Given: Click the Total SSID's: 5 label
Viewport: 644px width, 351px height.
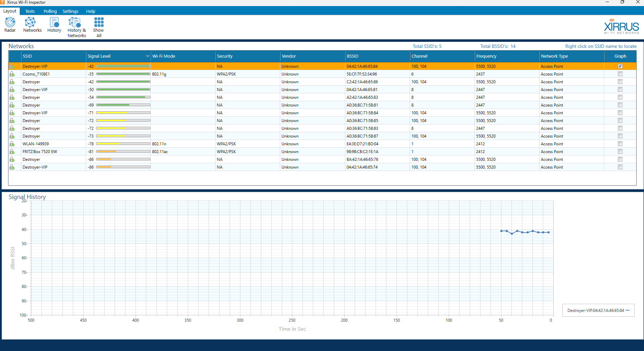Looking at the screenshot, I should coord(427,46).
